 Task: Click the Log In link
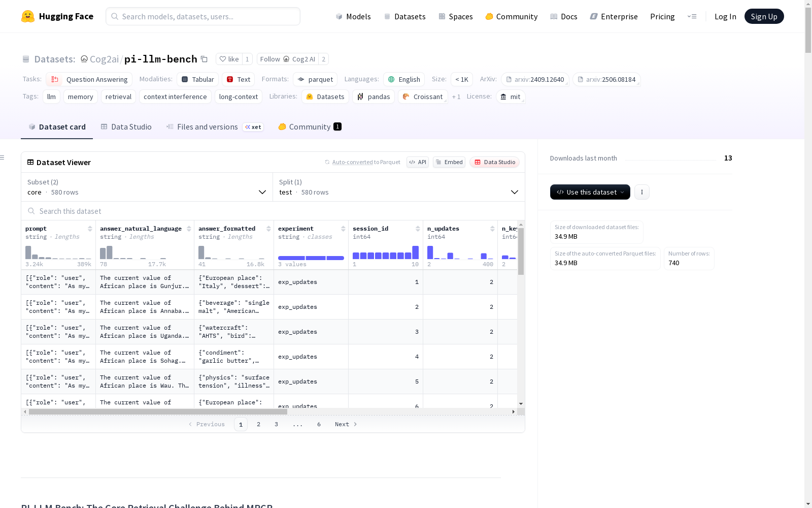[x=725, y=16]
